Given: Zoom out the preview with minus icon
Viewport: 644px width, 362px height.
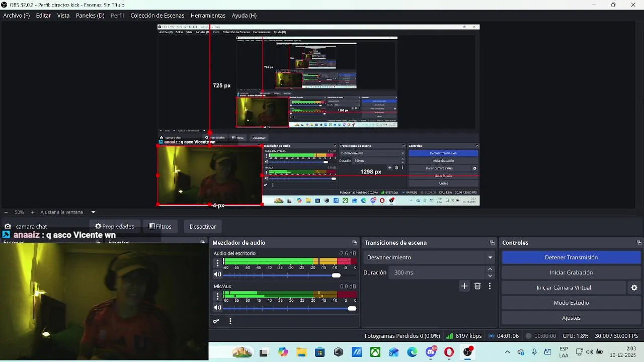Looking at the screenshot, I should coord(6,212).
